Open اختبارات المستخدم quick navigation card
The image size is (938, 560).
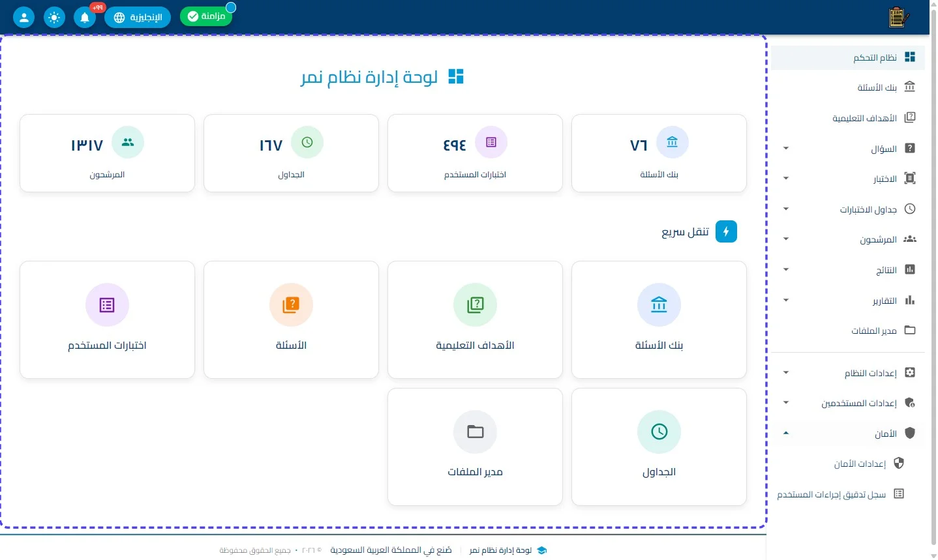pos(107,319)
